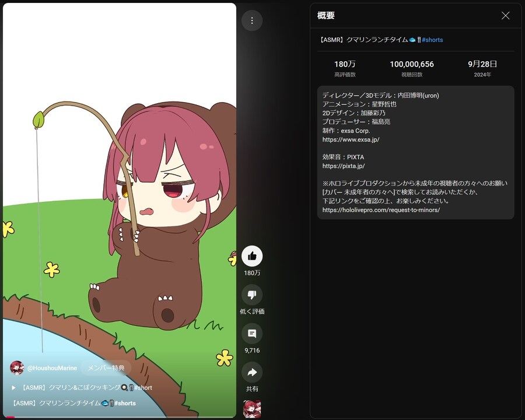Click the 180万 like count in description panel
The height and width of the screenshot is (420, 525).
coord(345,64)
